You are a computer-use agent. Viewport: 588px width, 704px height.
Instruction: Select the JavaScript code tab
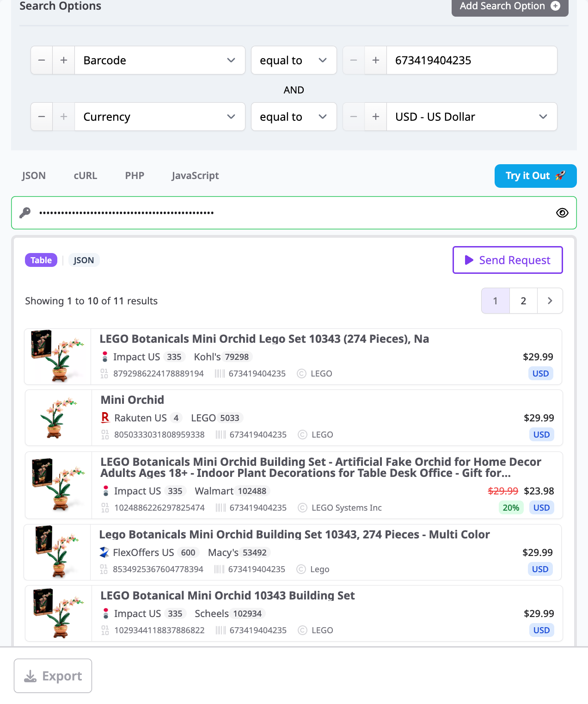195,176
